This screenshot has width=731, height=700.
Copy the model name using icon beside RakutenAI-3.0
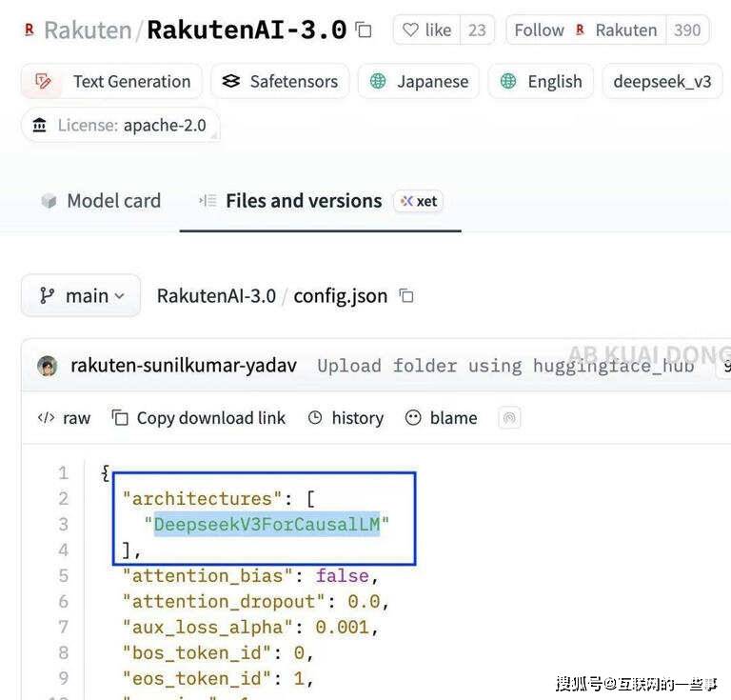pos(364,30)
